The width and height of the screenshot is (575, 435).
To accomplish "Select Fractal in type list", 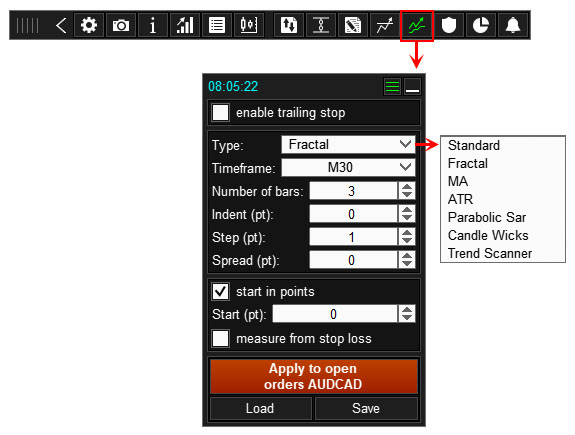I will [x=468, y=163].
